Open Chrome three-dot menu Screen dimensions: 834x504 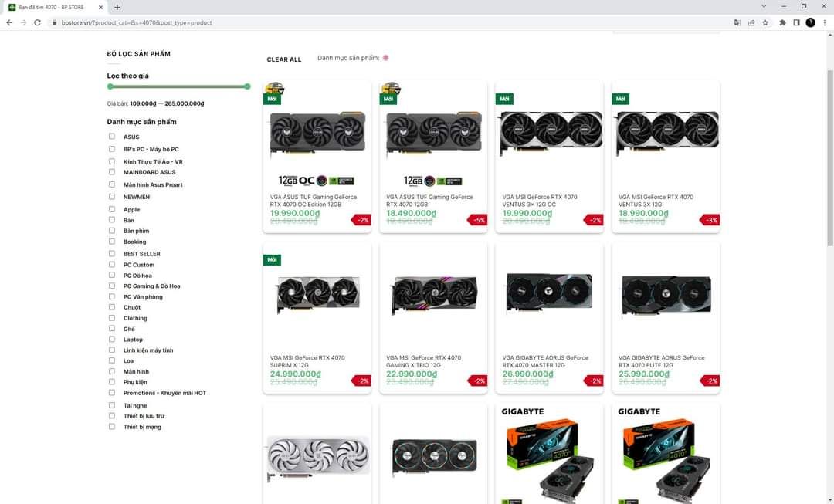coord(825,23)
